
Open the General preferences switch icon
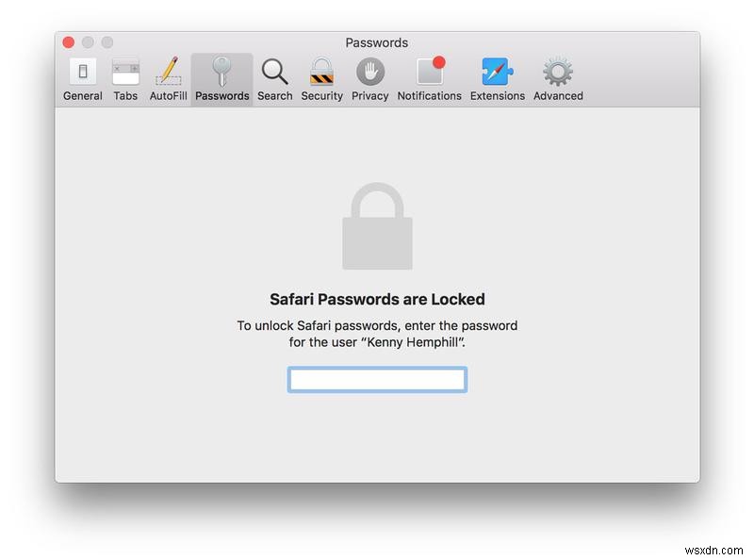83,73
